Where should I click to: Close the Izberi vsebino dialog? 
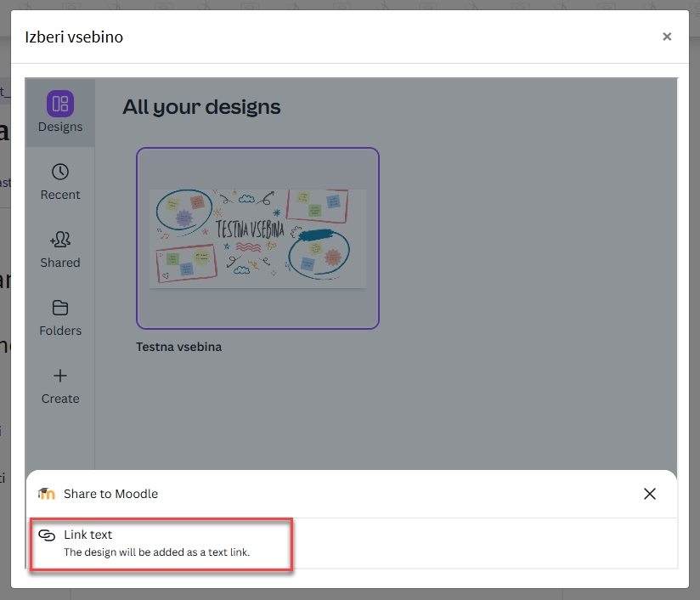tap(667, 37)
